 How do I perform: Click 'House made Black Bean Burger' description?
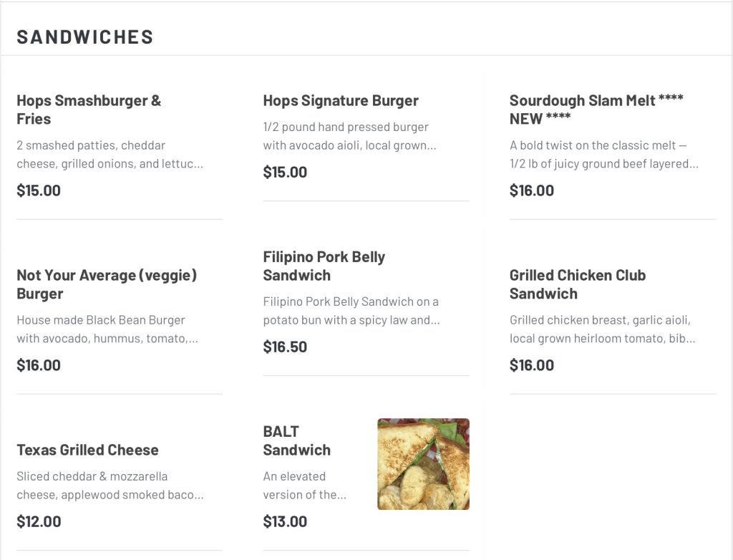tap(107, 329)
